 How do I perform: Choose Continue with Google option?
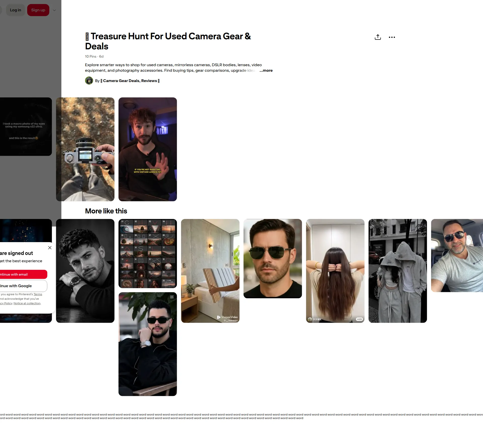tap(23, 286)
